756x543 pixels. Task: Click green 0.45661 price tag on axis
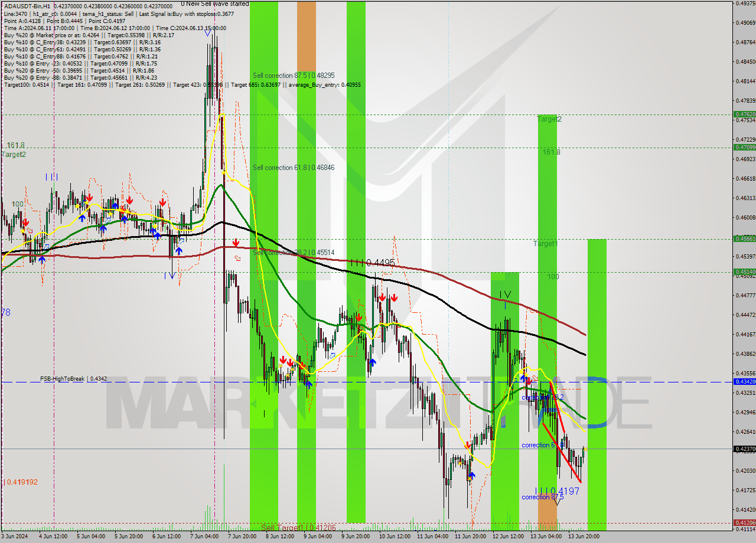(x=744, y=238)
